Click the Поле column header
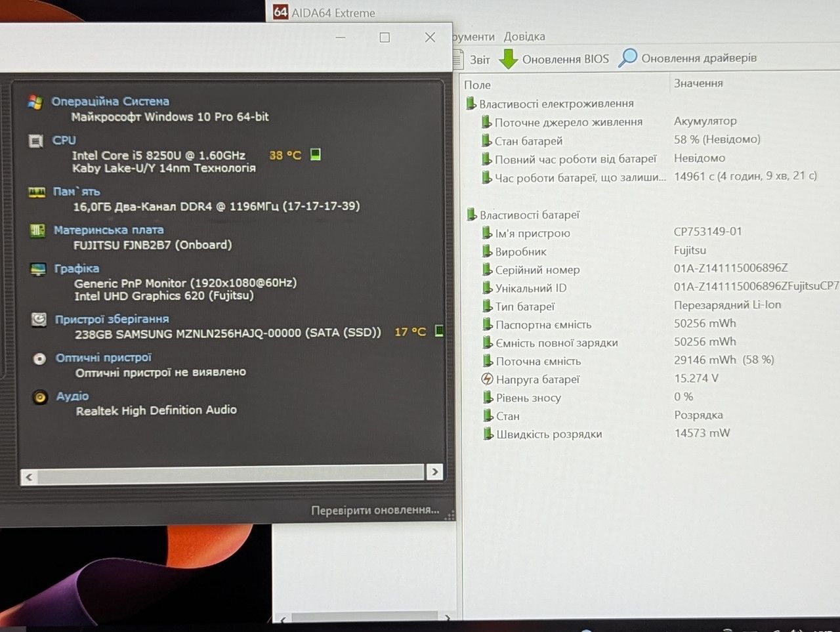 (477, 85)
